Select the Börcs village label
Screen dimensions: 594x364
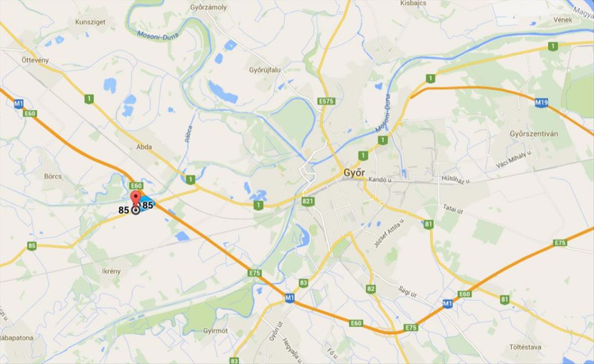(52, 176)
